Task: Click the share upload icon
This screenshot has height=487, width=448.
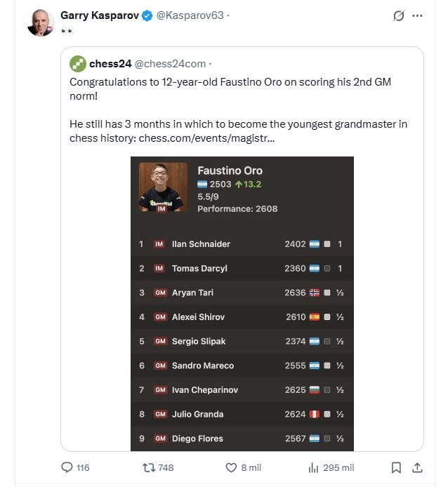Action: pos(416,467)
